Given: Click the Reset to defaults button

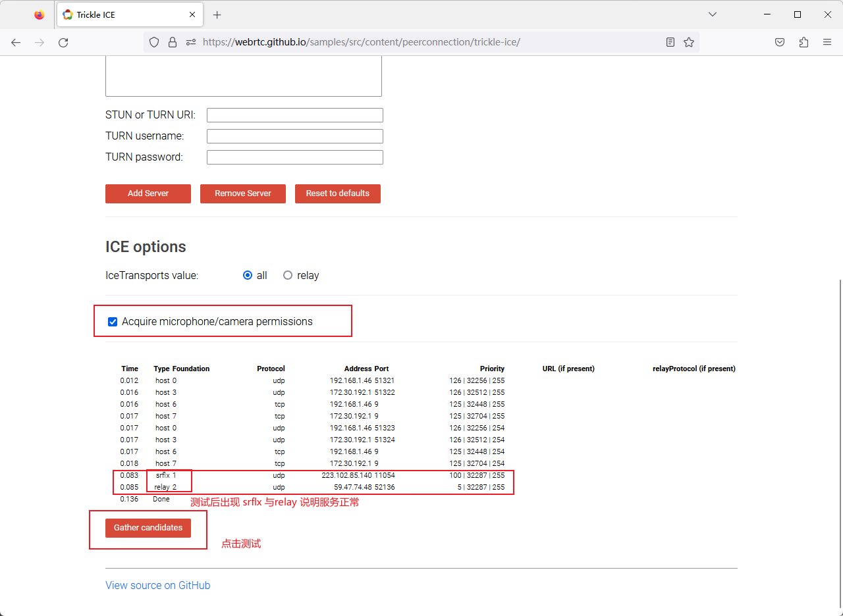Looking at the screenshot, I should [337, 193].
